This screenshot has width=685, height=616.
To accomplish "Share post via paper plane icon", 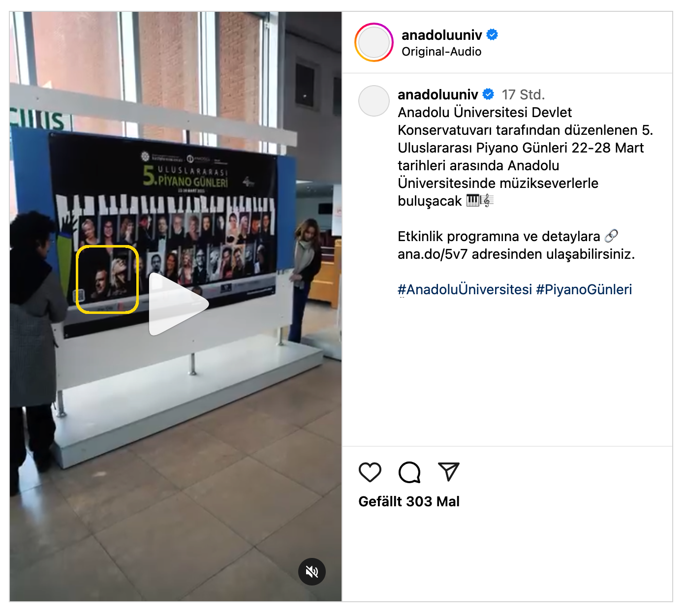I will [449, 472].
